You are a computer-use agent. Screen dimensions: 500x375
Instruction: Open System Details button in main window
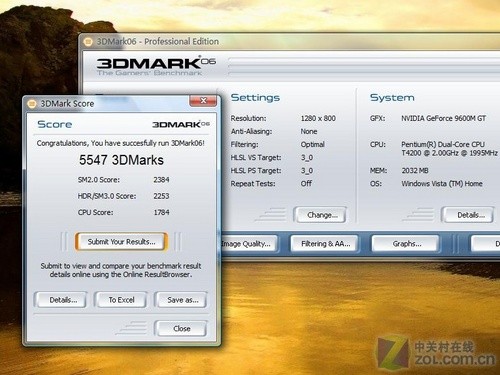tap(469, 215)
